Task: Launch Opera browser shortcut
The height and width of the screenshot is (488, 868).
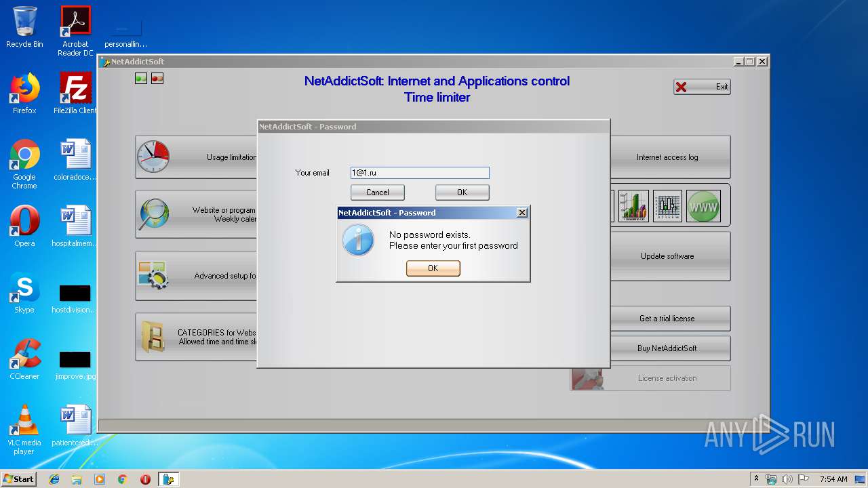Action: pos(24,226)
